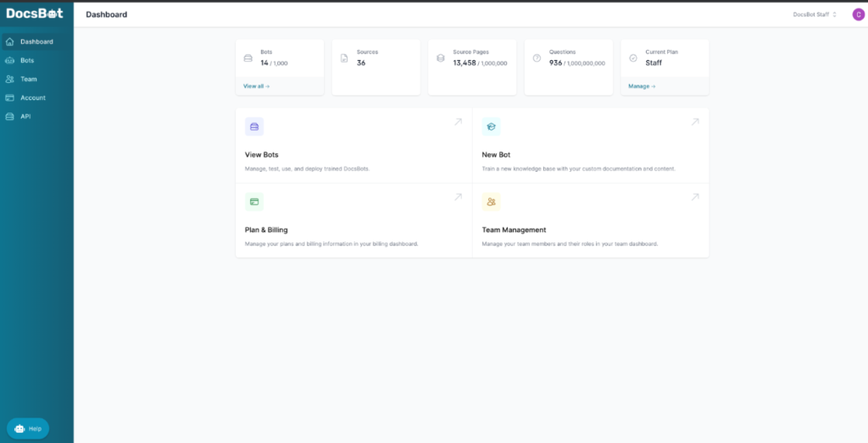868x443 pixels.
Task: Open API in the sidebar
Action: [36, 117]
